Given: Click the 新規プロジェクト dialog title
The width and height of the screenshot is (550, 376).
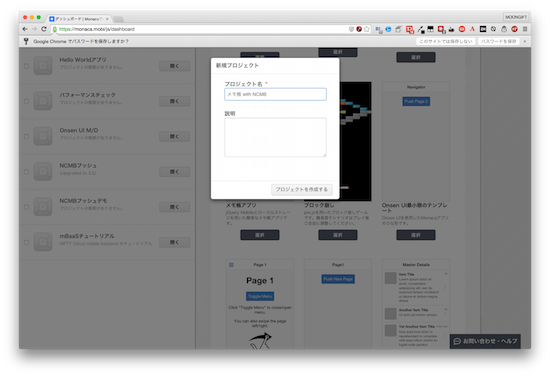Looking at the screenshot, I should [237, 65].
